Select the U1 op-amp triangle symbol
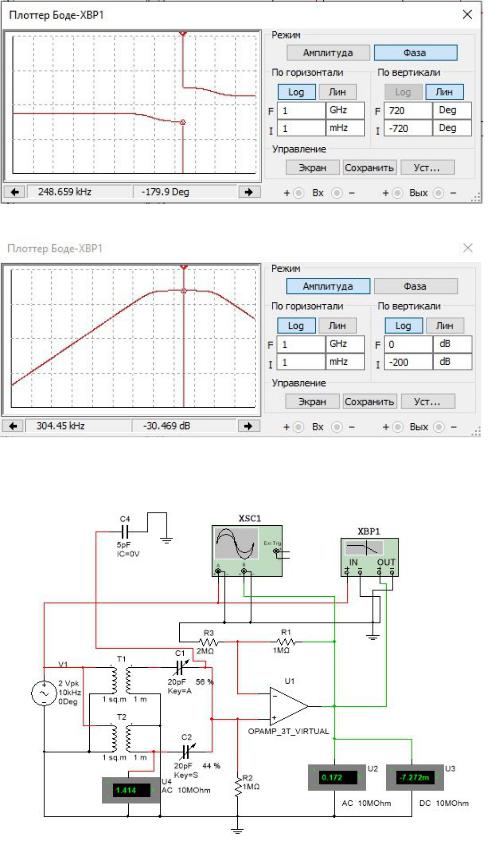Image resolution: width=497 pixels, height=858 pixels. tap(289, 706)
